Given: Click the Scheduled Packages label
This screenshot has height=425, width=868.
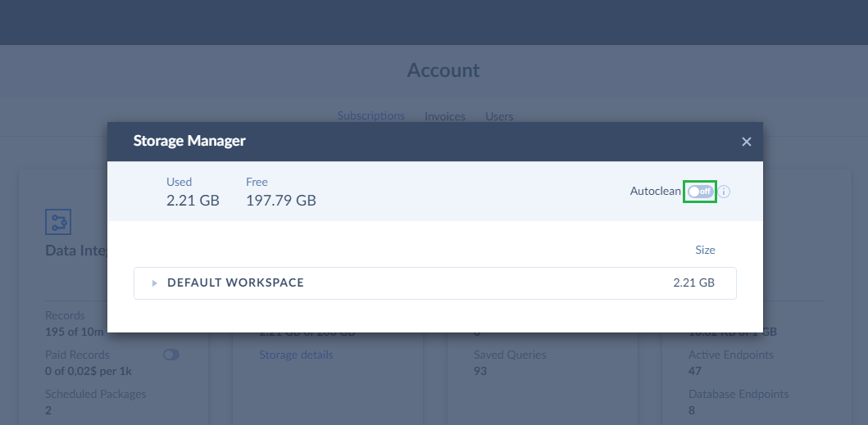Looking at the screenshot, I should click(x=95, y=394).
